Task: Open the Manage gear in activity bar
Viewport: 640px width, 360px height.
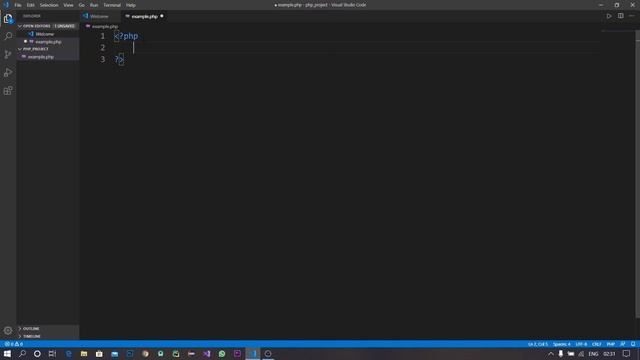Action: click(x=8, y=331)
